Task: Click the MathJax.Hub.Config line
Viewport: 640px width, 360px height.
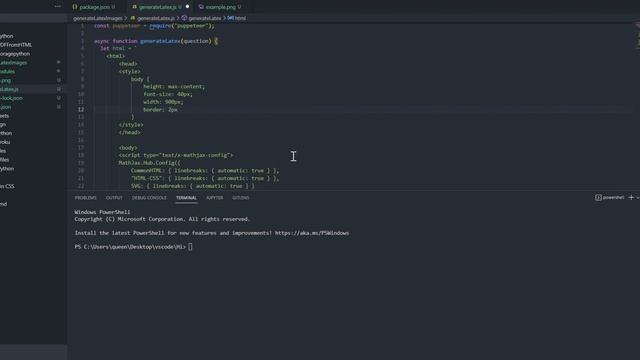Action: [x=149, y=163]
